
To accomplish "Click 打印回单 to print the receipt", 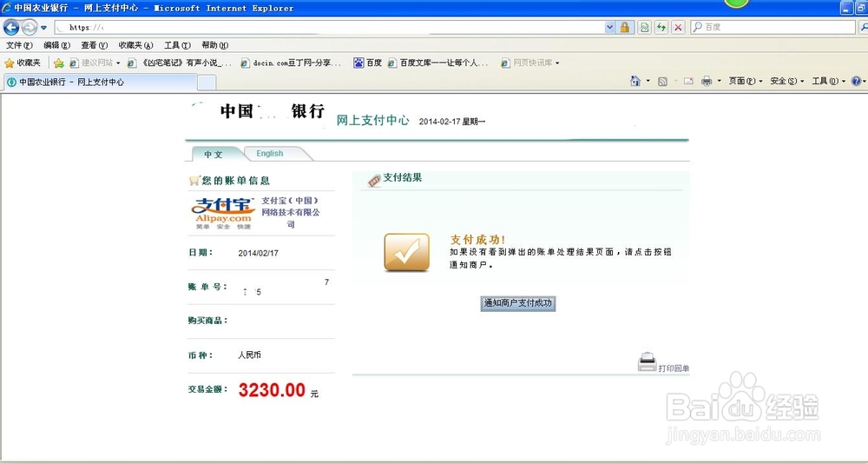I will (x=674, y=368).
